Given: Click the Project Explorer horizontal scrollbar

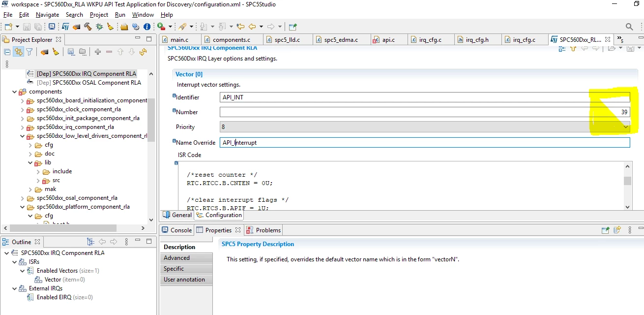Looking at the screenshot, I should (x=62, y=228).
